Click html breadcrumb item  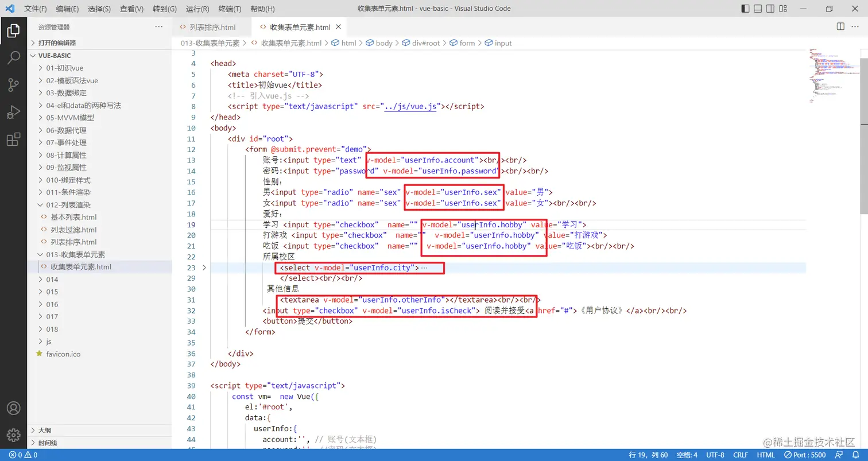[348, 43]
